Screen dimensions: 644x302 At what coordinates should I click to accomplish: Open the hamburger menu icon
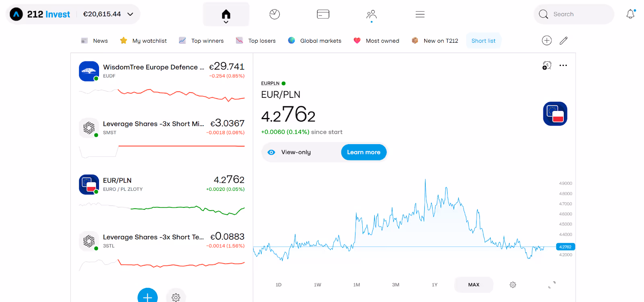(420, 14)
